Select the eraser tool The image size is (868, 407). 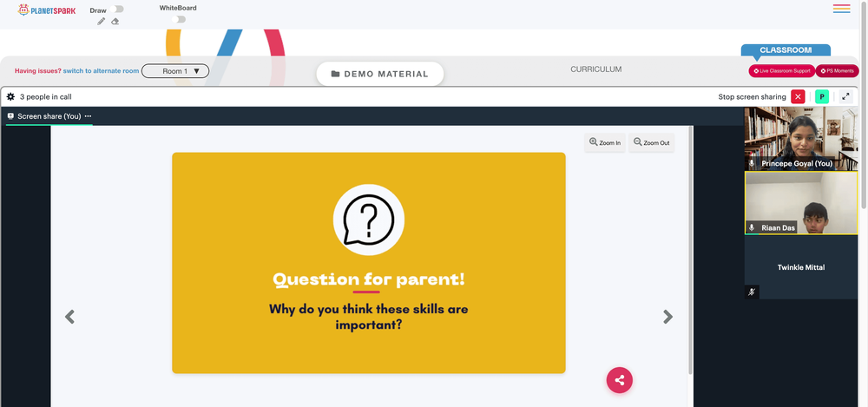click(x=115, y=21)
